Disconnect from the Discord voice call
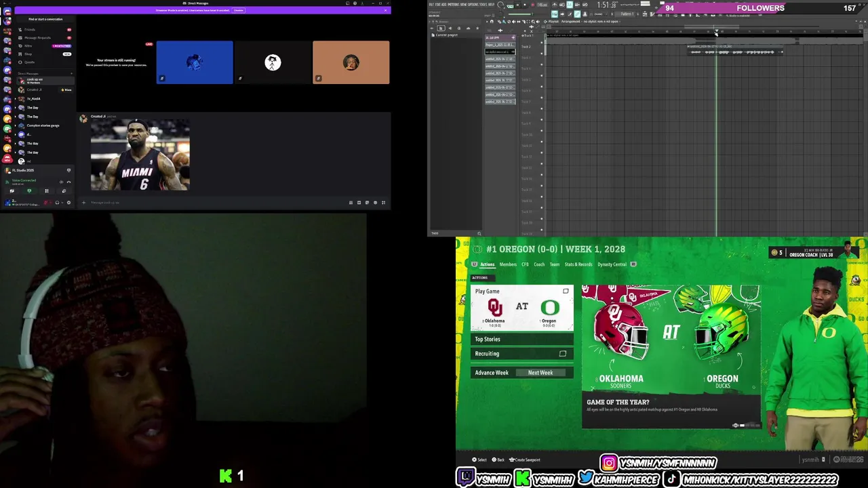Screen dimensions: 868x488 pos(68,182)
